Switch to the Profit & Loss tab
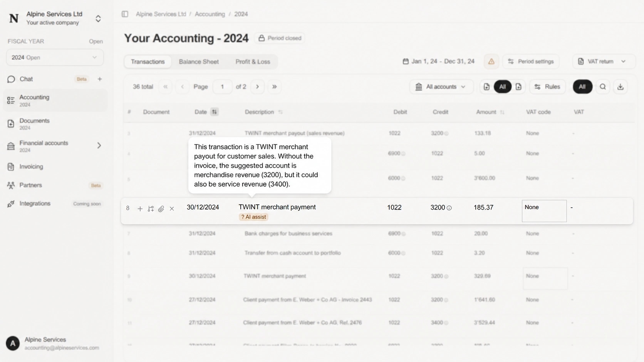Viewport: 644px width, 362px height. pos(253,62)
